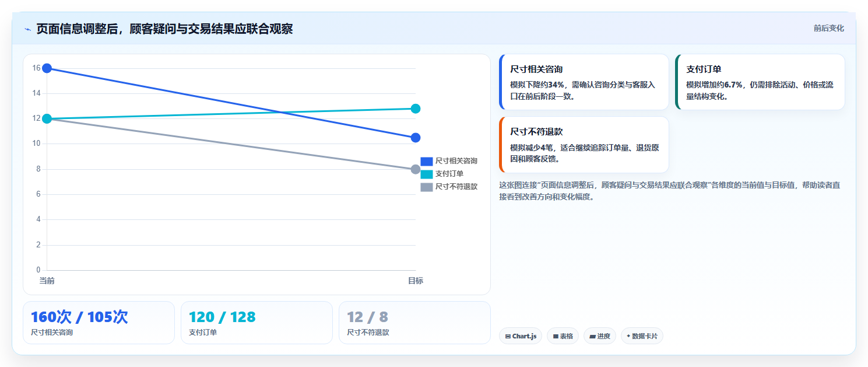This screenshot has height=367, width=868.
Task: Select the 160次 / 105次 stat card
Action: coord(99,323)
